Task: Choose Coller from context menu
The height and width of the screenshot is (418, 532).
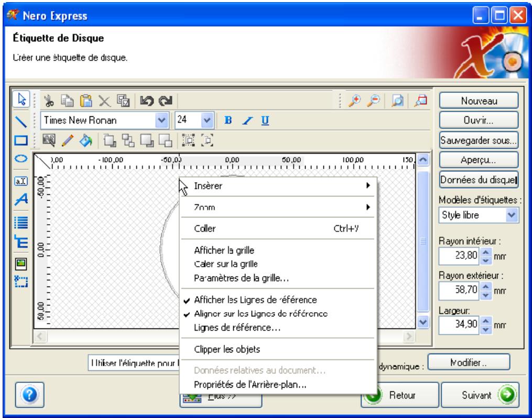Action: (278, 228)
